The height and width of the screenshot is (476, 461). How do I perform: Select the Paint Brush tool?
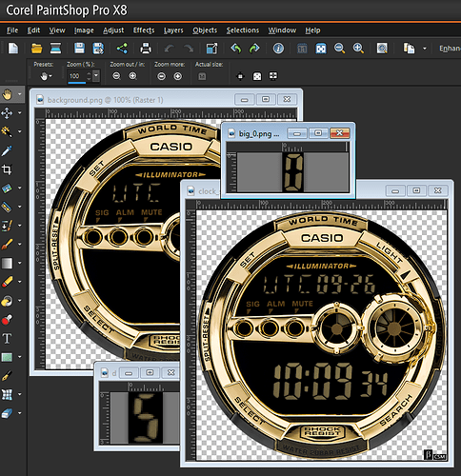pos(7,244)
